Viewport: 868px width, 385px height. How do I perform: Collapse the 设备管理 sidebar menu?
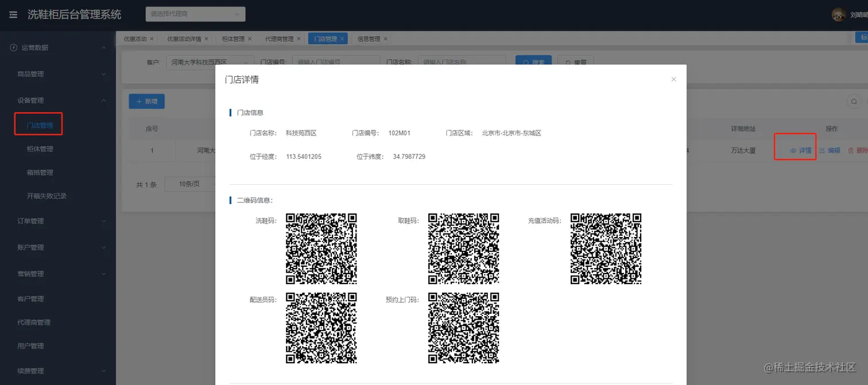(x=58, y=100)
